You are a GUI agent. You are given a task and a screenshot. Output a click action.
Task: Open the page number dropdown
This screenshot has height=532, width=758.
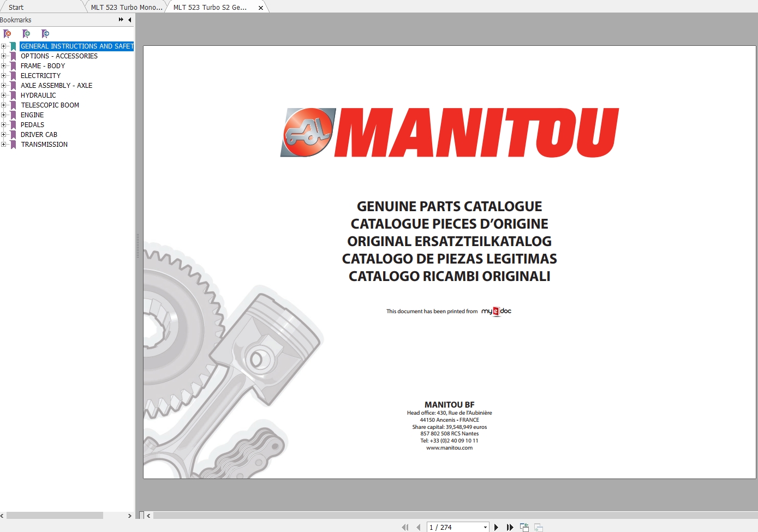pyautogui.click(x=485, y=527)
